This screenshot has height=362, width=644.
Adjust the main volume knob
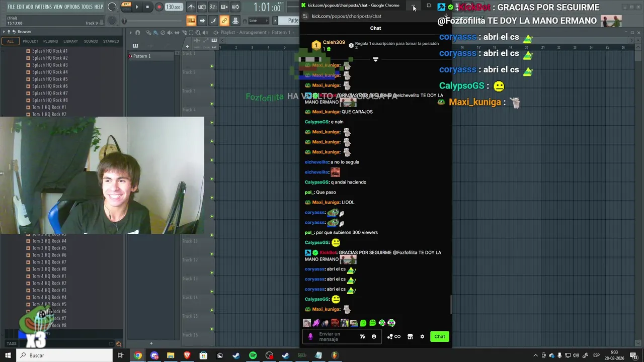click(x=112, y=7)
